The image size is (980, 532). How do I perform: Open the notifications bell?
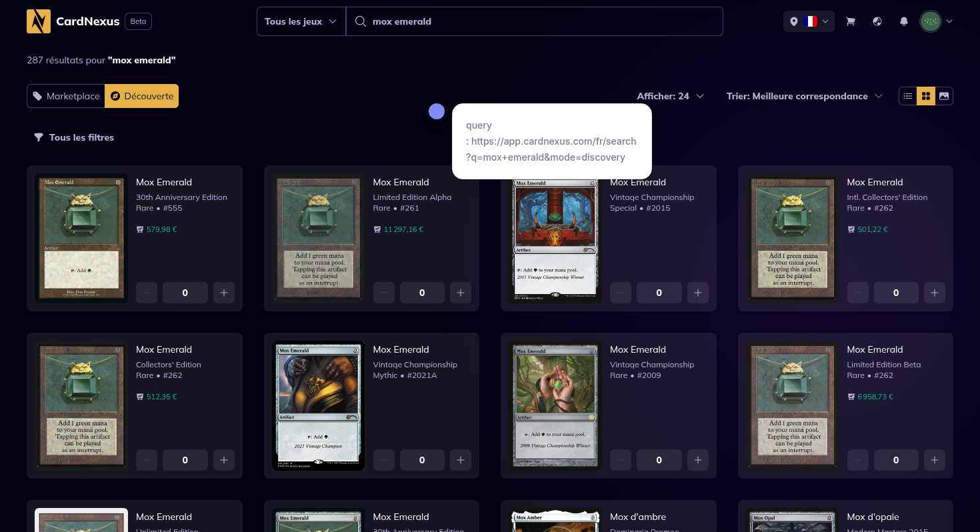pos(904,21)
